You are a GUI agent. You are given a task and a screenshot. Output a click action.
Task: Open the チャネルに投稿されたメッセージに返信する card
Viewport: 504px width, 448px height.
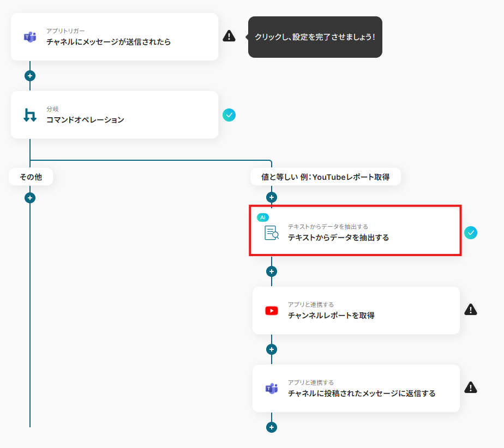pos(356,388)
